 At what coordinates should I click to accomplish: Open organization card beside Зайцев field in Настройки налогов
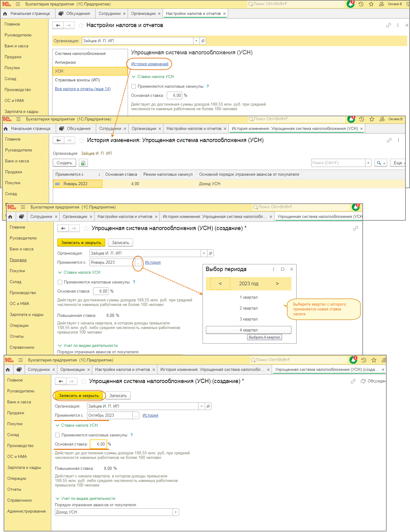point(203,41)
